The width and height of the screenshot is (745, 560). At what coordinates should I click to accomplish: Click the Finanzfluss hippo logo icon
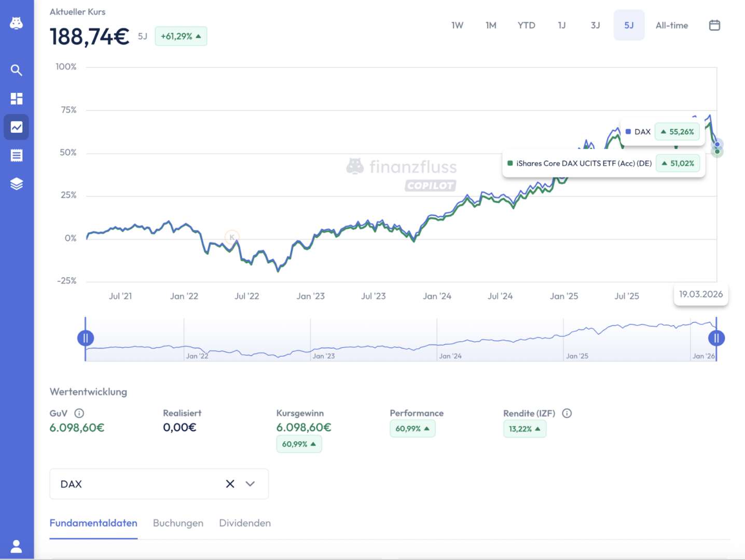pyautogui.click(x=17, y=23)
